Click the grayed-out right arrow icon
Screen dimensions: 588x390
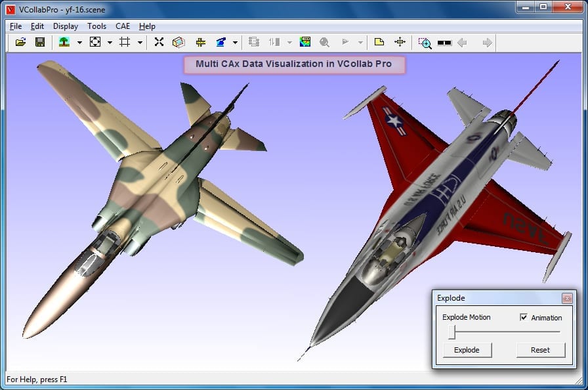coord(487,43)
